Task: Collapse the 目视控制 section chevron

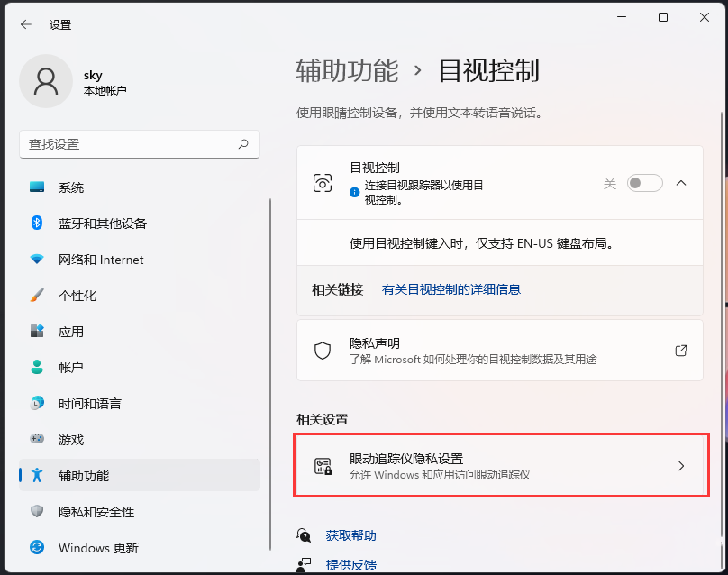Action: 681,183
